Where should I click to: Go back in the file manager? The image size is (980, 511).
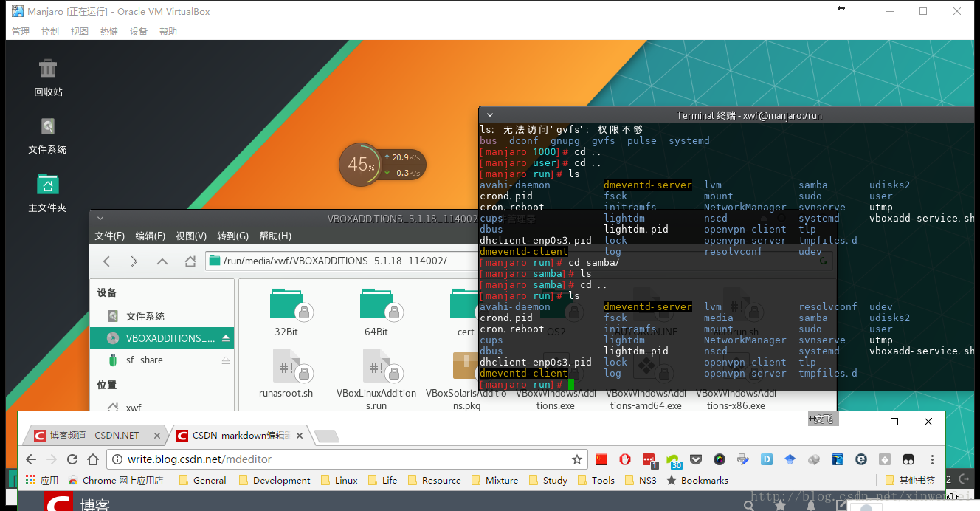[107, 261]
